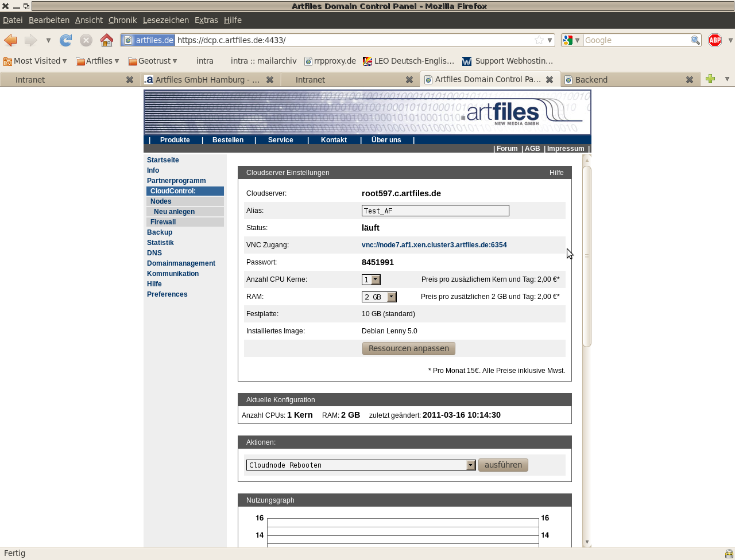Click the Alias input field Test_AF
Viewport: 735px width, 560px height.
(435, 211)
